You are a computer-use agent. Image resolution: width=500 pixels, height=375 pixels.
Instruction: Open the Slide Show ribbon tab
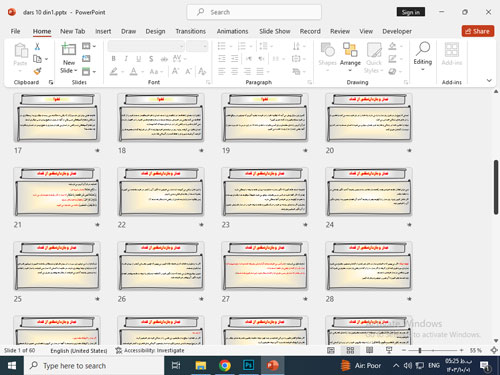275,31
